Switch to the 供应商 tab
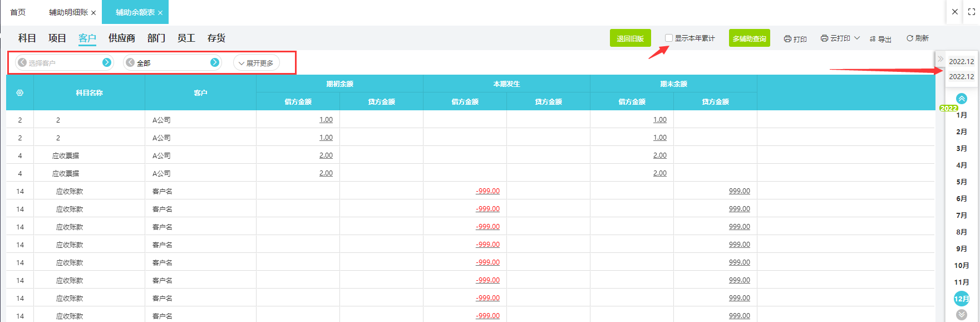This screenshot has width=980, height=322. click(x=121, y=38)
